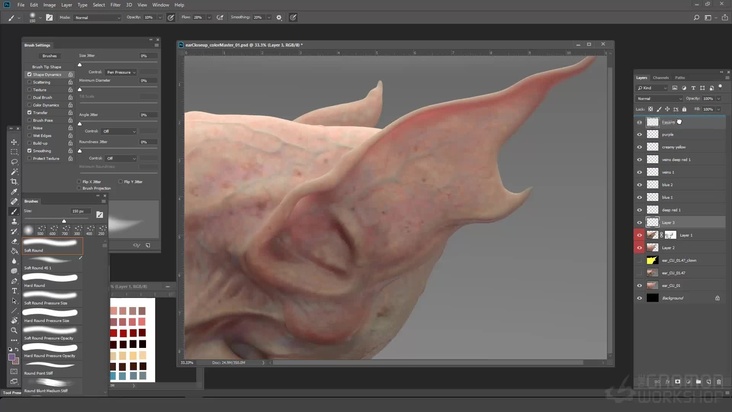This screenshot has height=412, width=732.
Task: Enable Dual Brush checkbox
Action: pos(29,98)
